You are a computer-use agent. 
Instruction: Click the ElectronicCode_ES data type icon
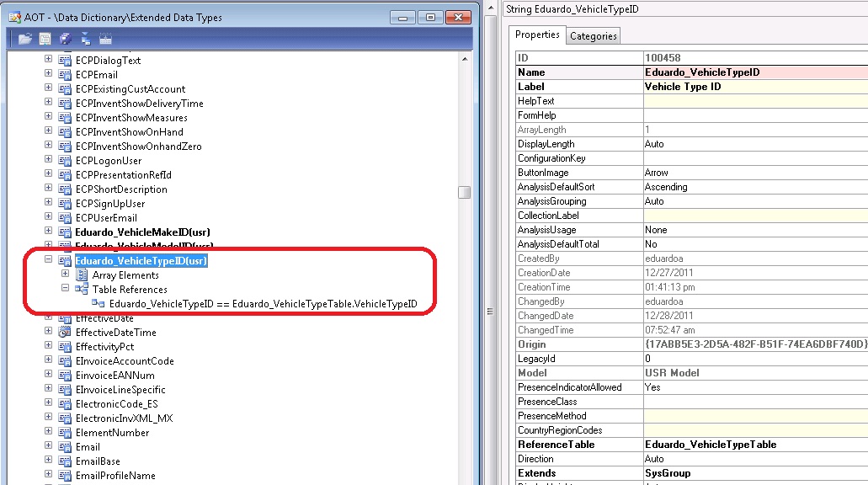[65, 404]
